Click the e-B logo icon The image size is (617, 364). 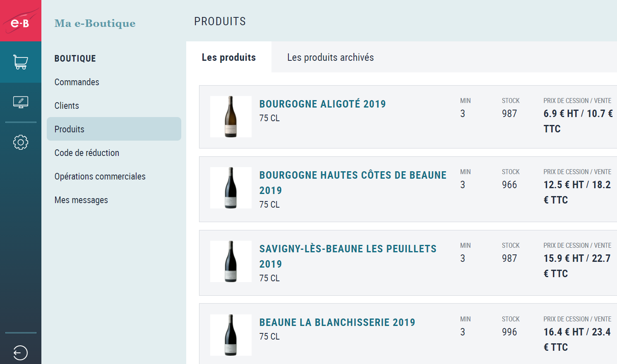tap(21, 21)
